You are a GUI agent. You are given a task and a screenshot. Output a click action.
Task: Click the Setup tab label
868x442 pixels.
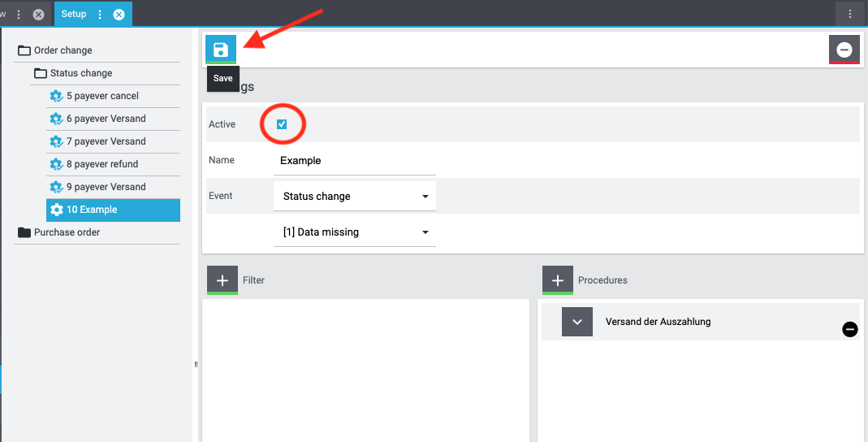[74, 14]
